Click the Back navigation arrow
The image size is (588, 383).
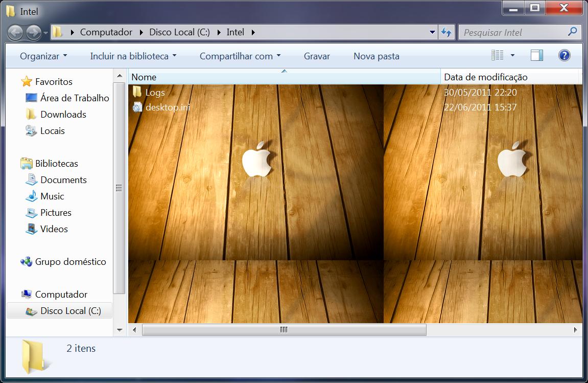click(15, 33)
